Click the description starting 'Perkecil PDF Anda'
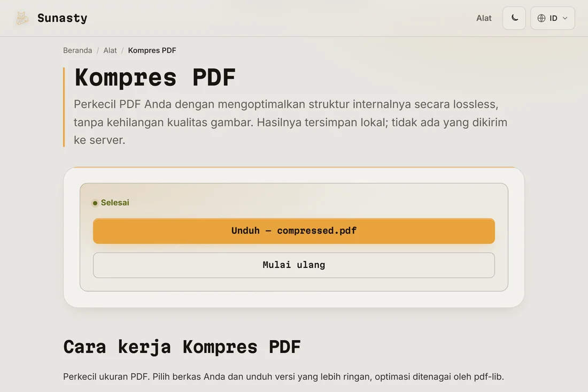The image size is (588, 392). [x=290, y=122]
